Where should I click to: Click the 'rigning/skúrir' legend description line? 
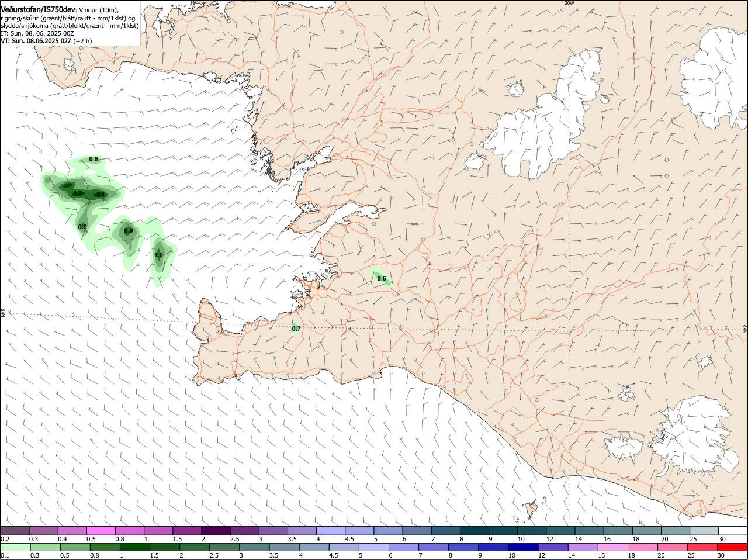click(x=68, y=18)
